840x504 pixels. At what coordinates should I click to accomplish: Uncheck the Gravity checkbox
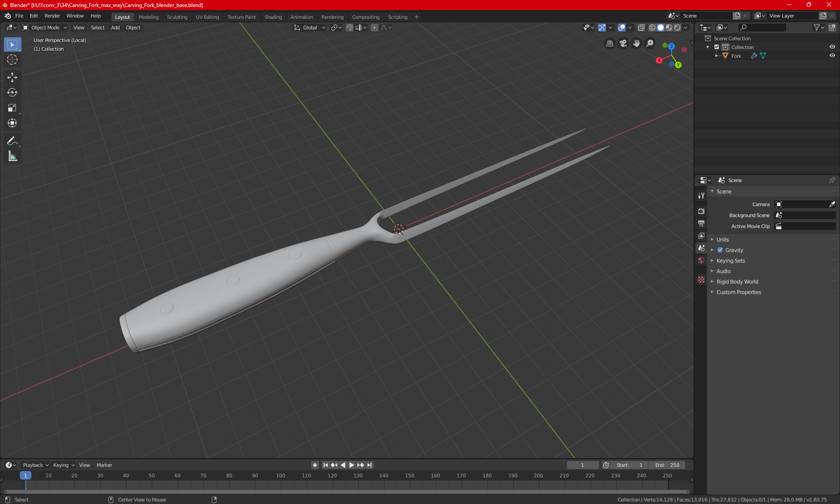coord(720,250)
